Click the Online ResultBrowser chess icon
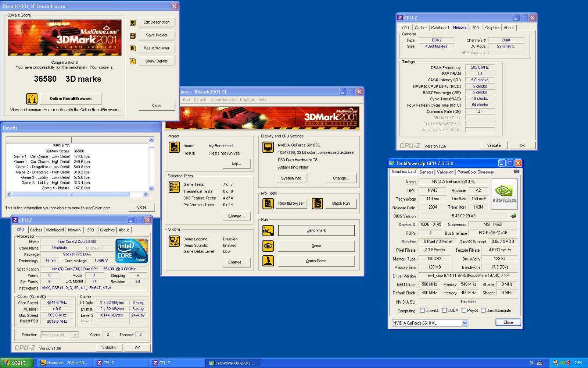588x368 pixels. [32, 99]
